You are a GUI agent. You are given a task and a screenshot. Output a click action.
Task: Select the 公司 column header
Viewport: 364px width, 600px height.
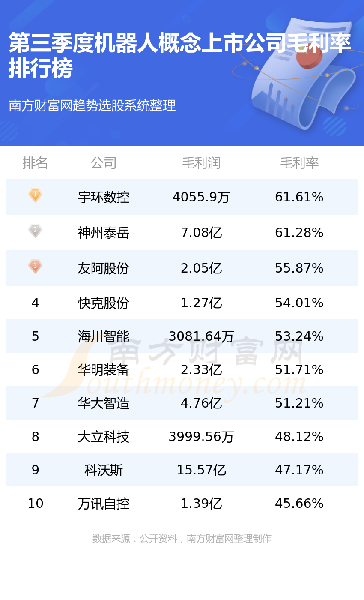(104, 163)
